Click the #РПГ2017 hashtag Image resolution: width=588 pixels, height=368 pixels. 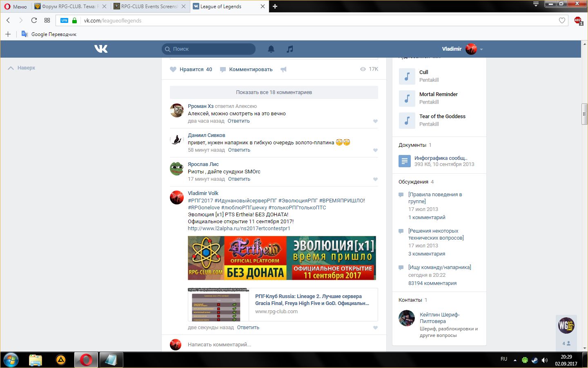[200, 201]
